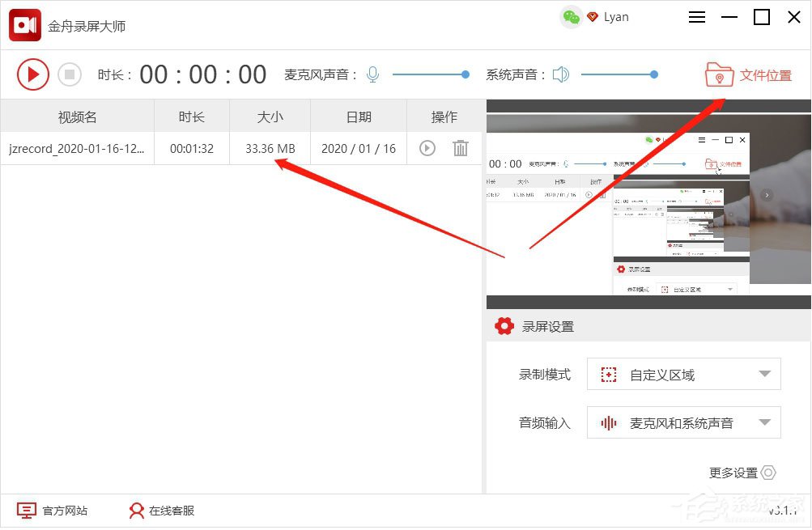
Task: Start recording with the red record button
Action: tap(33, 74)
